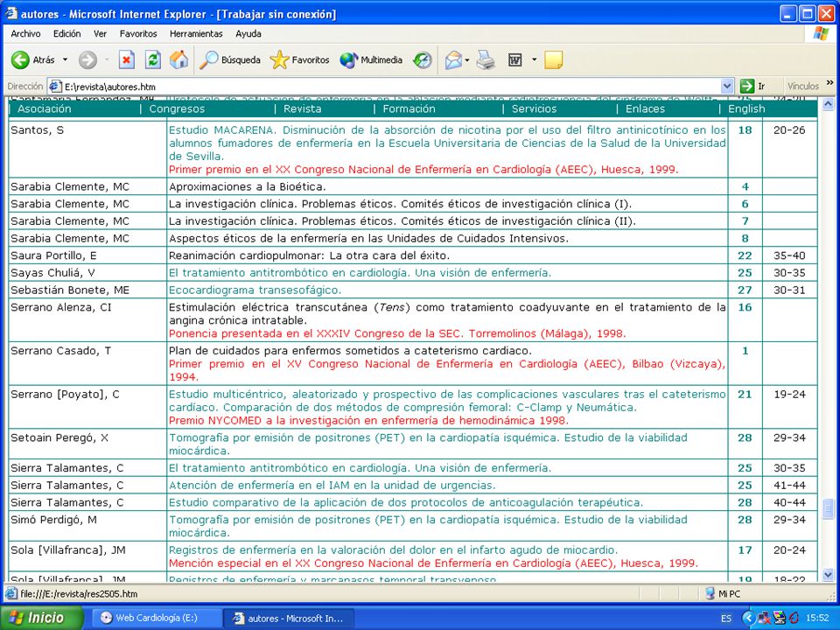Open the Formación section link
The image size is (840, 630).
(x=409, y=108)
